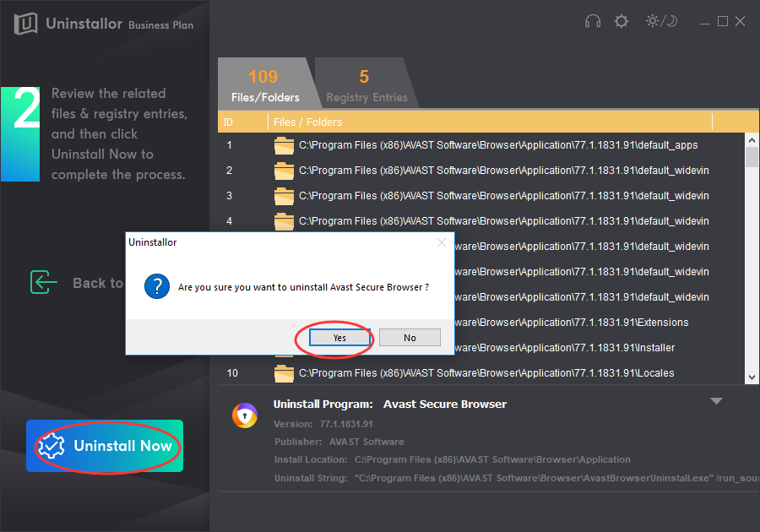Click the Business Plan label in header

[161, 25]
